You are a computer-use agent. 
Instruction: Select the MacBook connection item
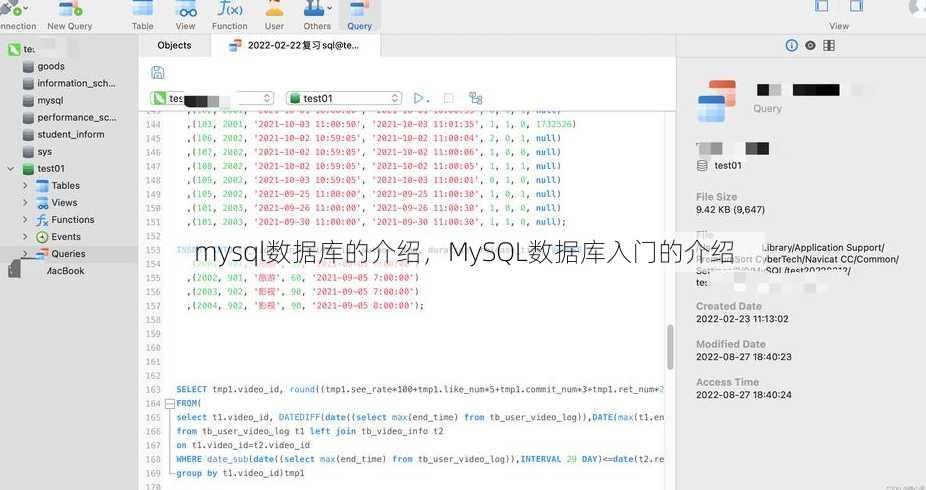click(65, 271)
